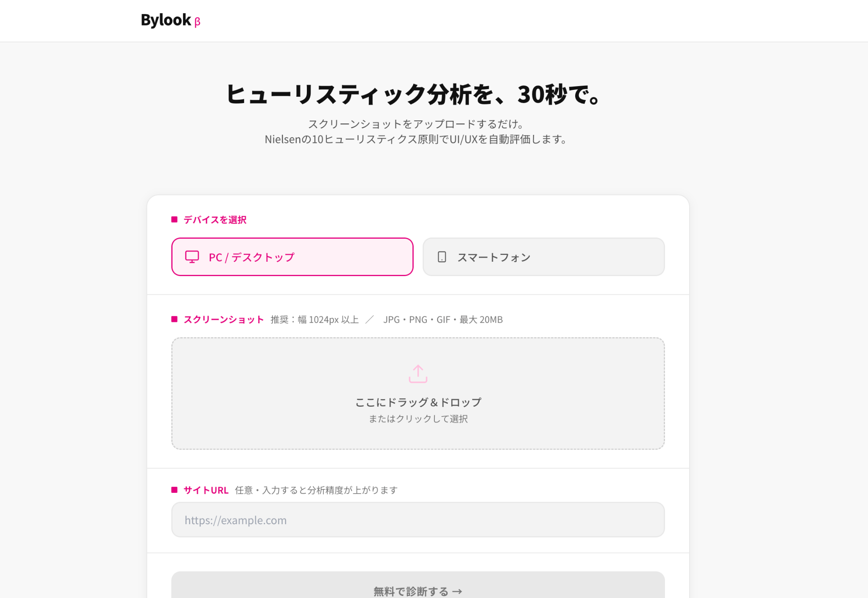868x598 pixels.
Task: Click the arrow in 無料で診断する button
Action: (457, 591)
